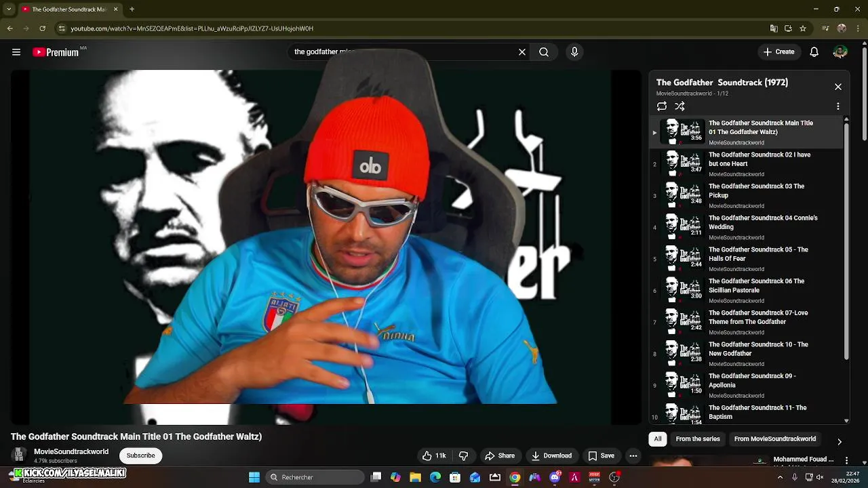The width and height of the screenshot is (868, 488).
Task: Click the video player area
Action: pyautogui.click(x=325, y=247)
